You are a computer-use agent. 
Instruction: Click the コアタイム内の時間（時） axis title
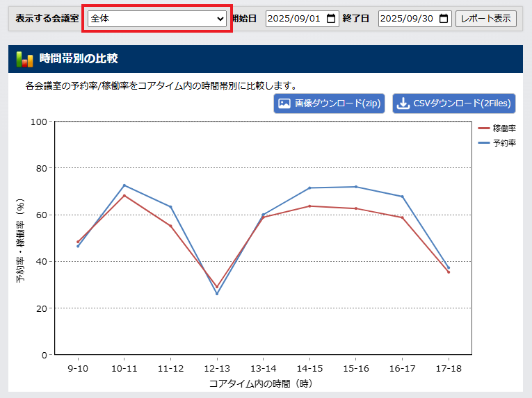coord(263,383)
